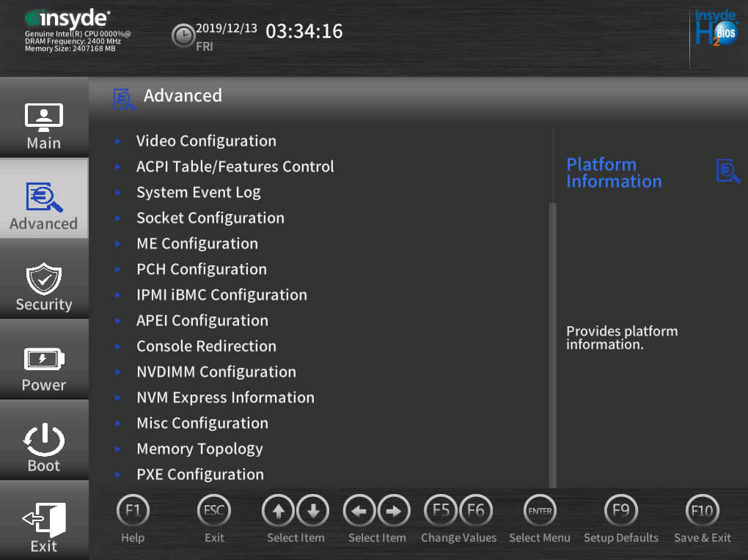Open PCH Configuration submenu
This screenshot has height=560, width=748.
(x=202, y=269)
